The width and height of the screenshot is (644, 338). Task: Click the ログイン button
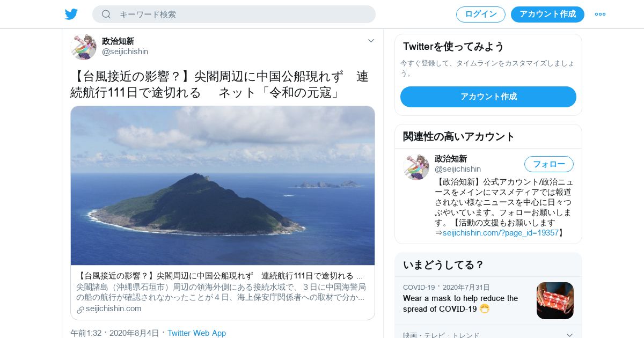point(481,14)
